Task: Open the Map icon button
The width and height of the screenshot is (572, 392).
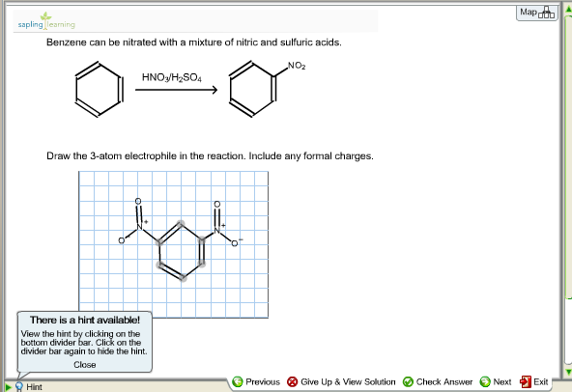Action: [536, 13]
